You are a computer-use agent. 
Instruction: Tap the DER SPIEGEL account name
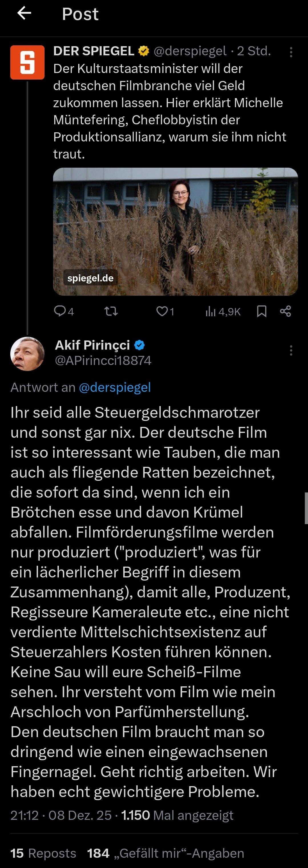pyautogui.click(x=94, y=51)
